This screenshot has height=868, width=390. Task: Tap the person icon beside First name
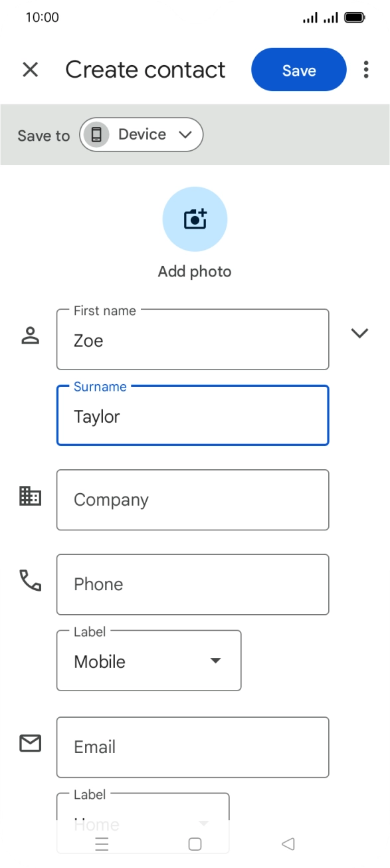coord(31,336)
